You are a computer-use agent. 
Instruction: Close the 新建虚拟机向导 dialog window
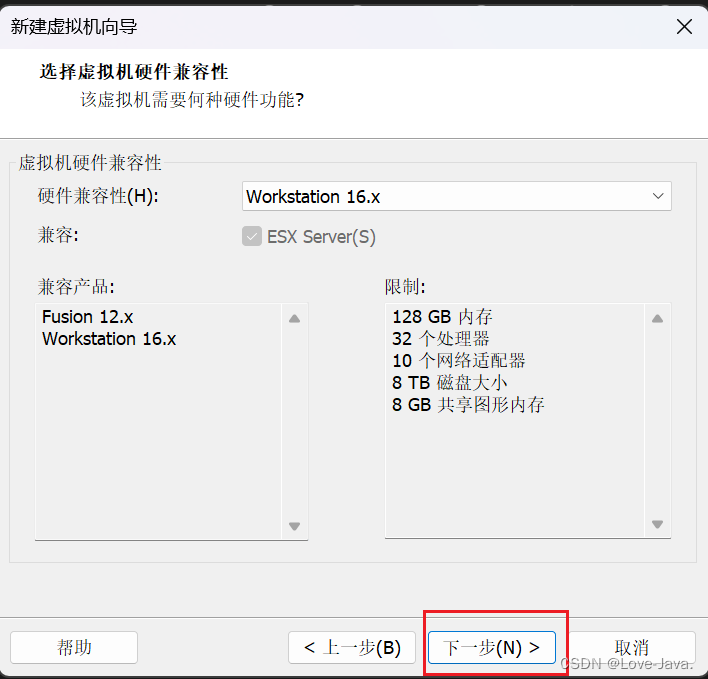684,27
